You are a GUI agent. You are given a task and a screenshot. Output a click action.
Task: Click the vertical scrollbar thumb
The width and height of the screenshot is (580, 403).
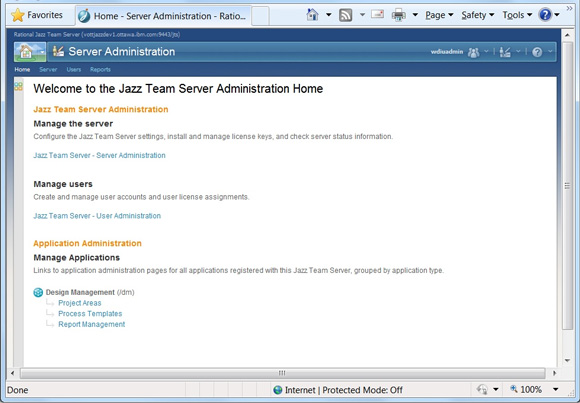pos(567,185)
